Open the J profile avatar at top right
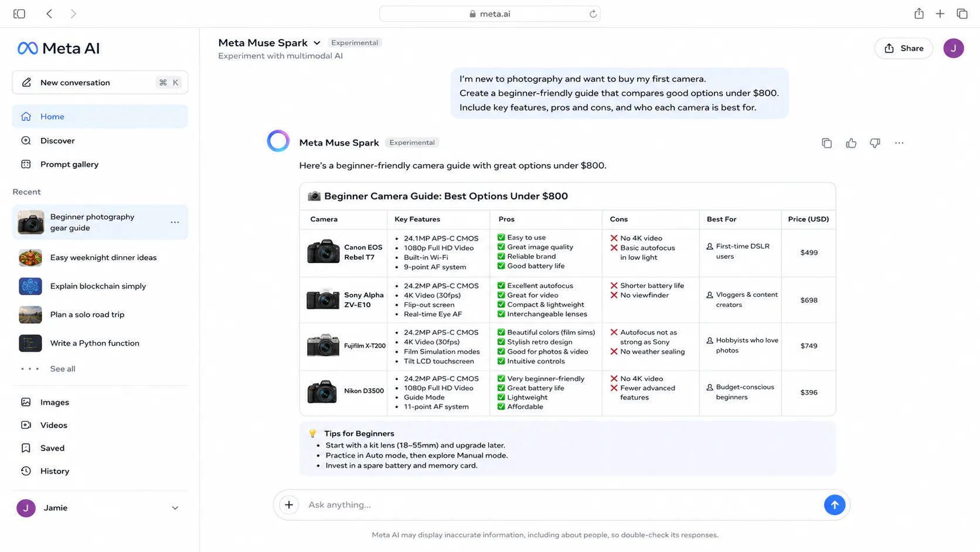 (954, 48)
